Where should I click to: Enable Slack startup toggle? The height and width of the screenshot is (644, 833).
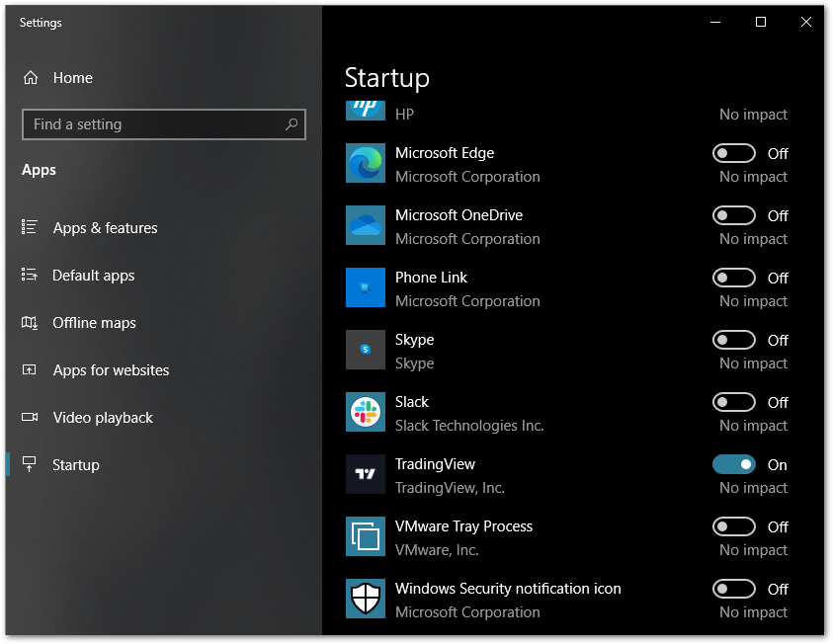click(x=733, y=402)
